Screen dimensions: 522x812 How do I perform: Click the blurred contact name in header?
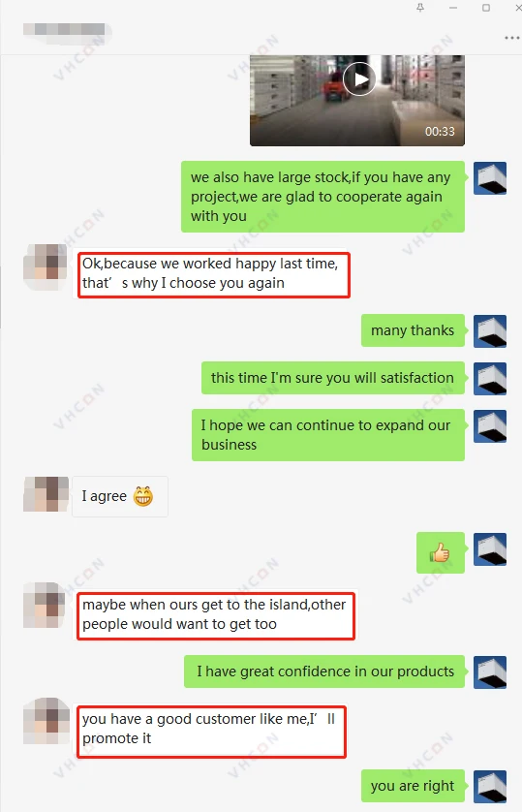[x=67, y=31]
